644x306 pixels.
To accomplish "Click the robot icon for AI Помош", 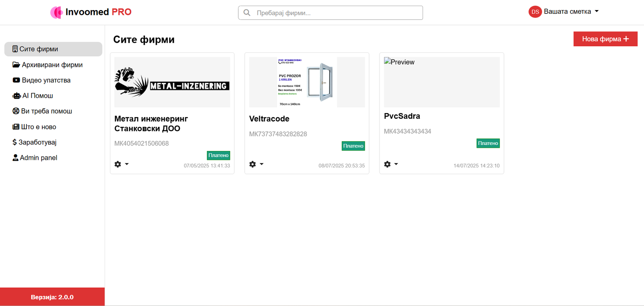I will [17, 96].
